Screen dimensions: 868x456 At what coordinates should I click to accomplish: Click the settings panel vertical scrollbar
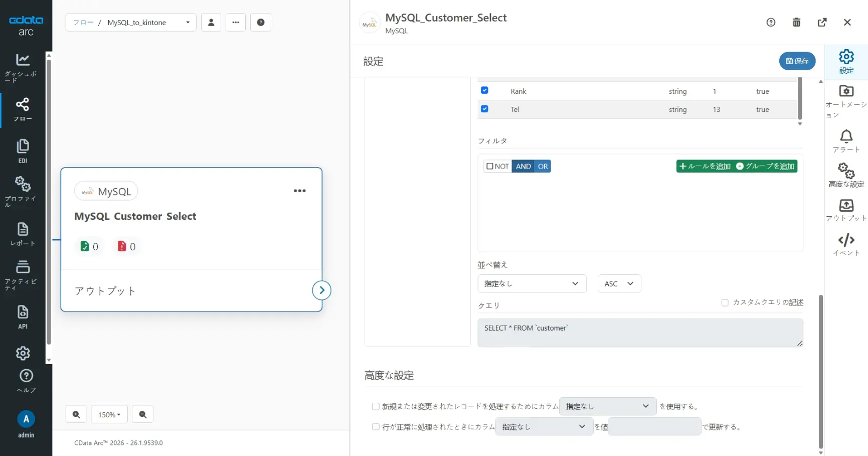820,371
